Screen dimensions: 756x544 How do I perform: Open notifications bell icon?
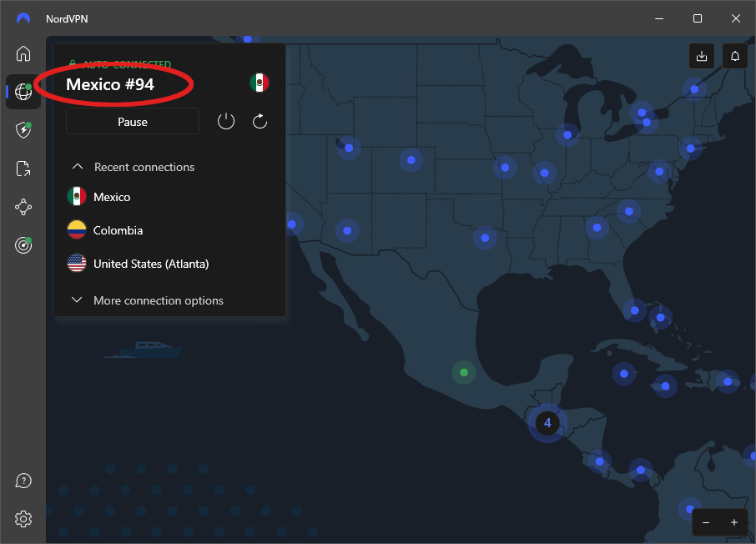pyautogui.click(x=735, y=56)
